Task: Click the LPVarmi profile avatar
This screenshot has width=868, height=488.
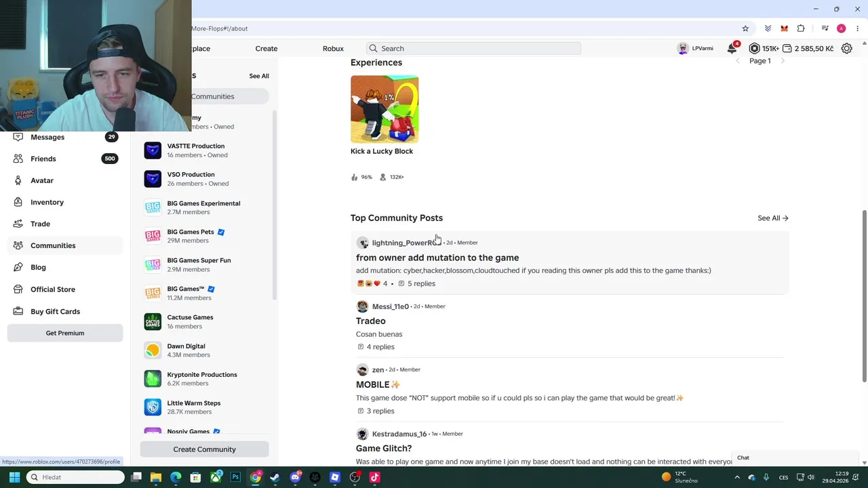Action: 683,49
